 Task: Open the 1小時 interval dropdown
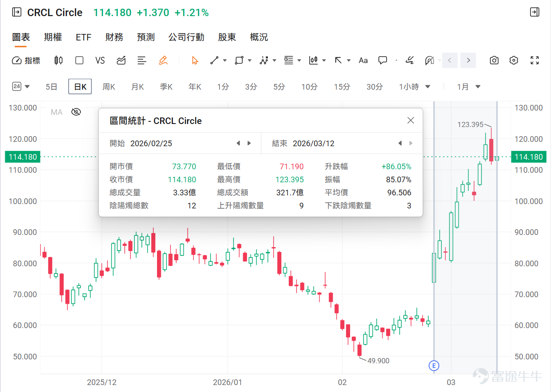[414, 87]
